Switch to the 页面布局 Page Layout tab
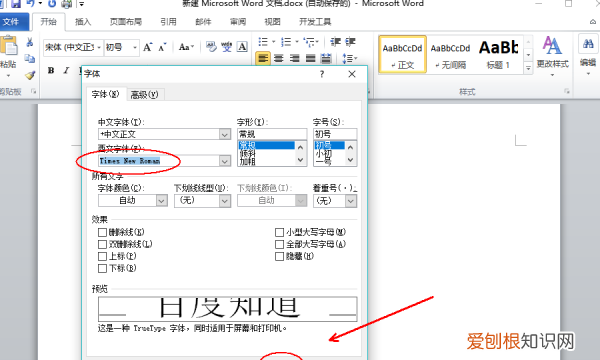600x360 pixels. point(126,22)
